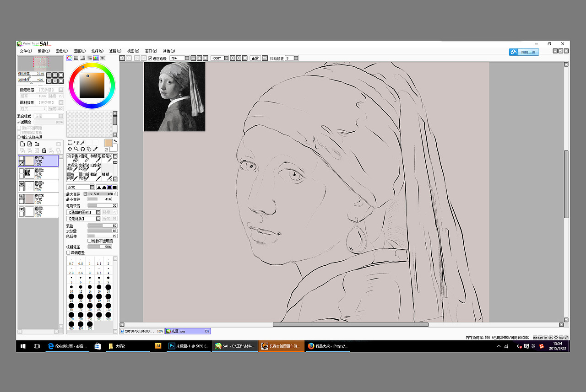Enable the 维持不透明度 checkbox
This screenshot has height=392, width=586.
pos(90,241)
